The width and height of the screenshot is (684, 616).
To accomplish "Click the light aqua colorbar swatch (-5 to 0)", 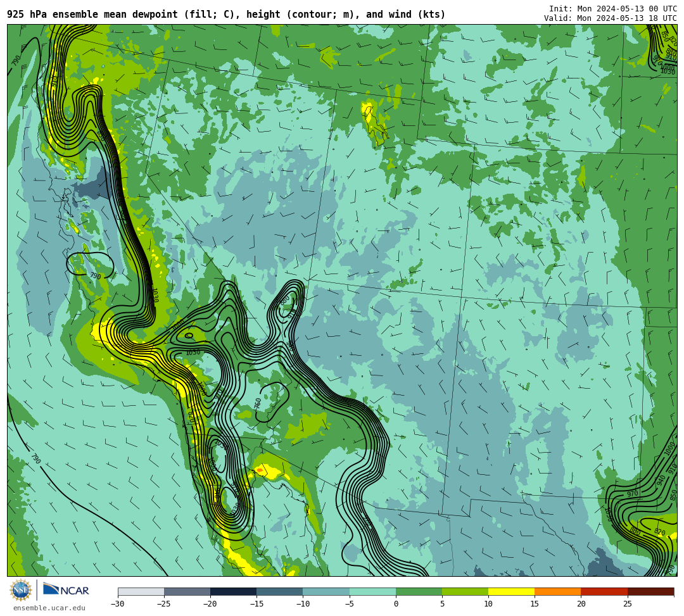I will coord(372,591).
